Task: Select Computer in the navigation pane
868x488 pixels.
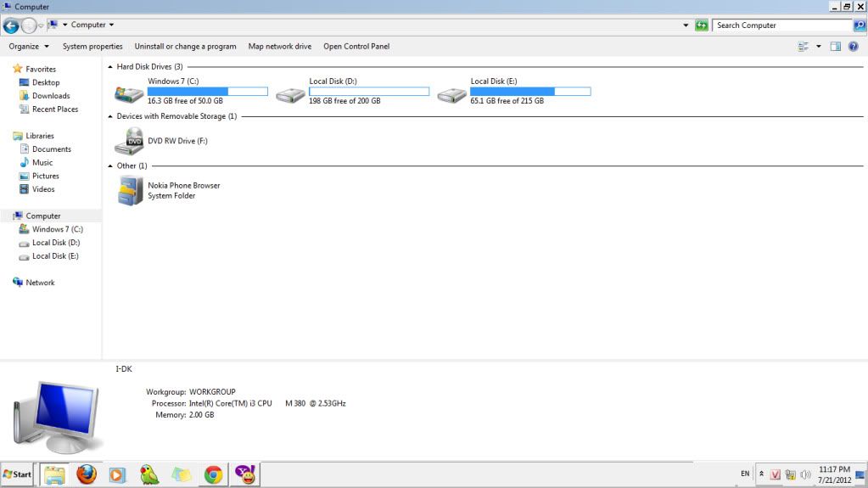Action: (x=43, y=216)
